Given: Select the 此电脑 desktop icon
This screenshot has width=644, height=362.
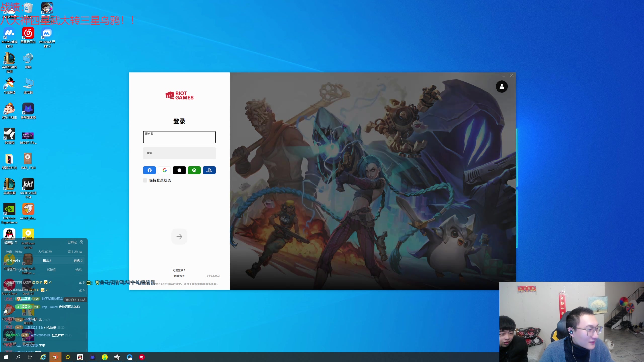Looking at the screenshot, I should click(28, 86).
